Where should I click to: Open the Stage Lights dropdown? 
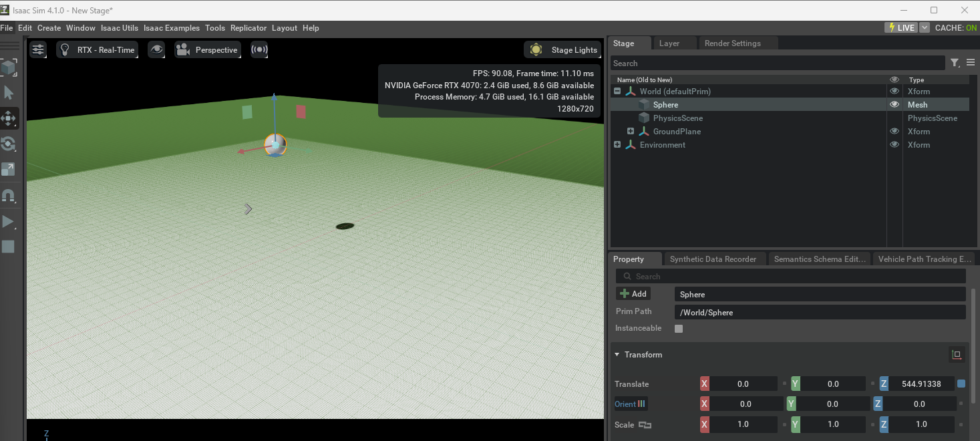point(562,49)
